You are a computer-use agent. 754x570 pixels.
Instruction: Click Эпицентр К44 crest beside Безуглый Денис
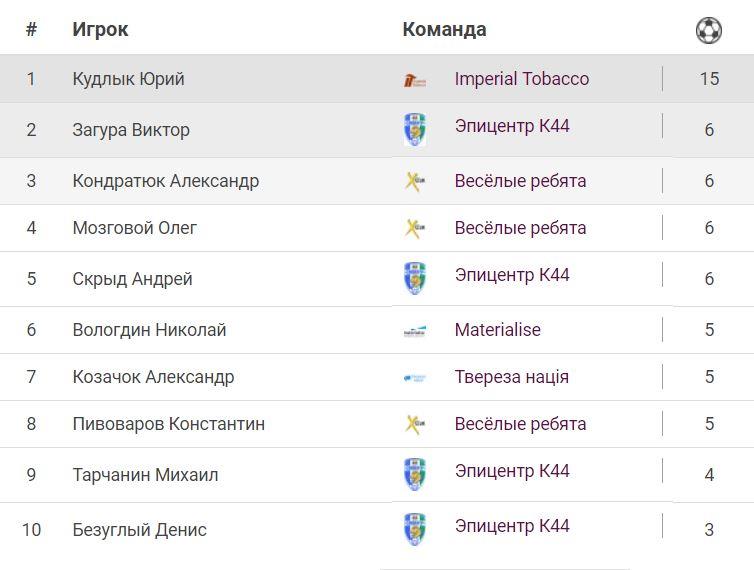415,529
